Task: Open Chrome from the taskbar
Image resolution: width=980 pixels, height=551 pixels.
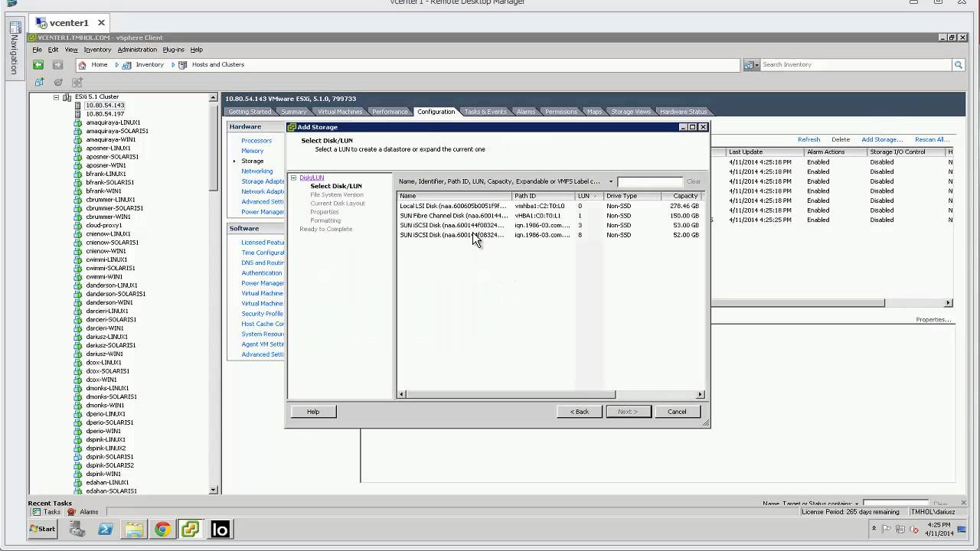Action: pos(162,529)
